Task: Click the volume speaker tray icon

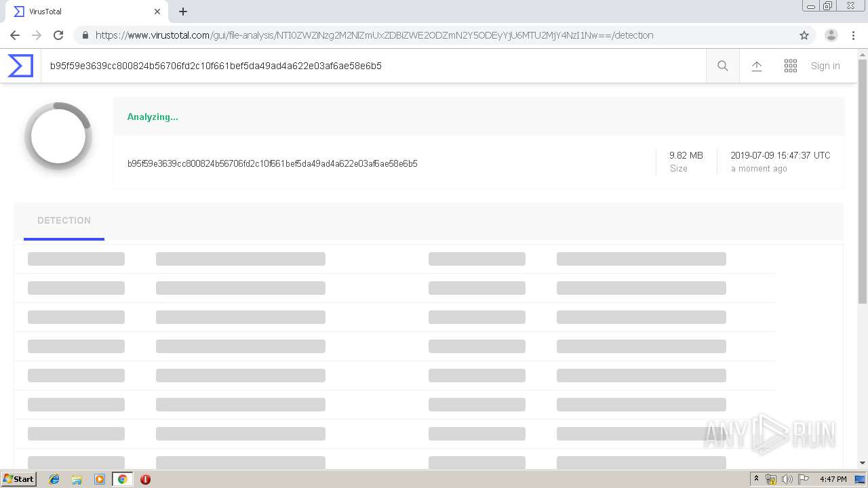Action: click(x=787, y=479)
